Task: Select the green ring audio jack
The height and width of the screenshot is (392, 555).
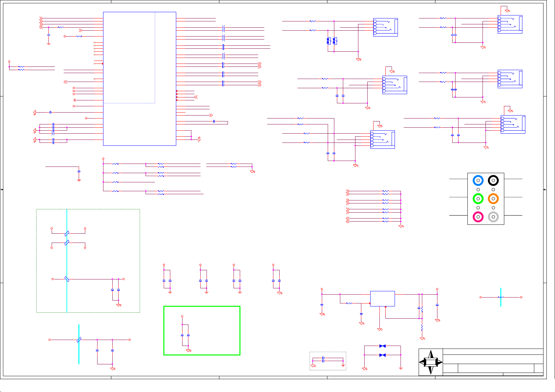Action: [478, 198]
